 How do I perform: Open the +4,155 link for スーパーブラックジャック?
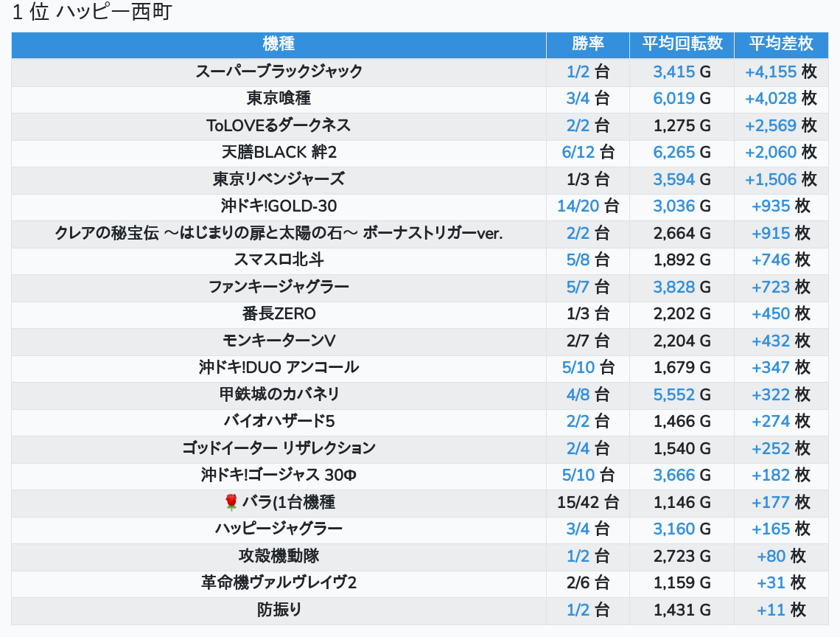point(771,72)
